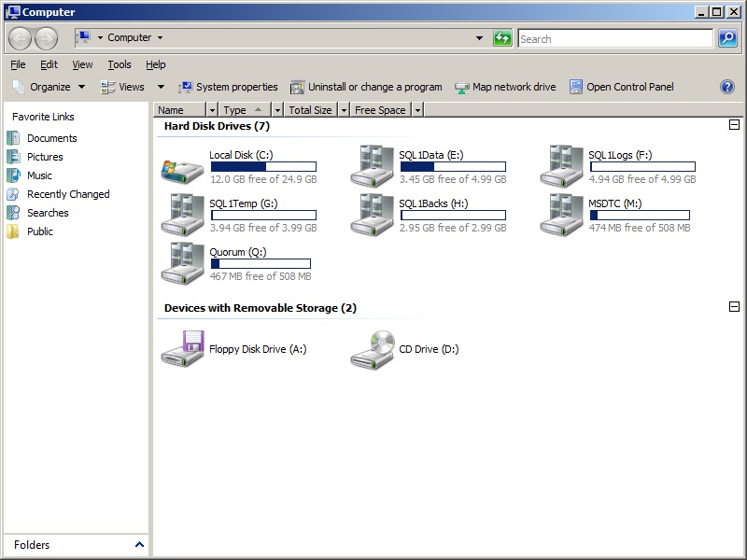Click the Quorum (Q:) drive icon
The height and width of the screenshot is (560, 747).
(182, 264)
